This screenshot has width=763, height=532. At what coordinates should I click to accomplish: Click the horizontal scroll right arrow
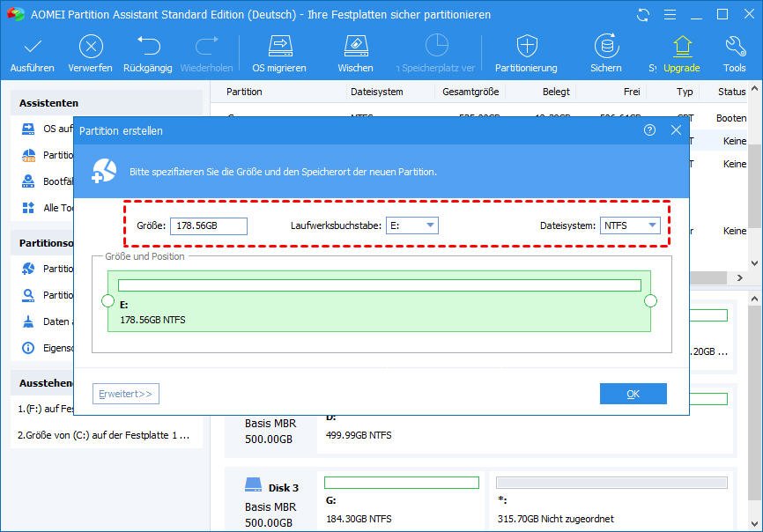pos(740,277)
